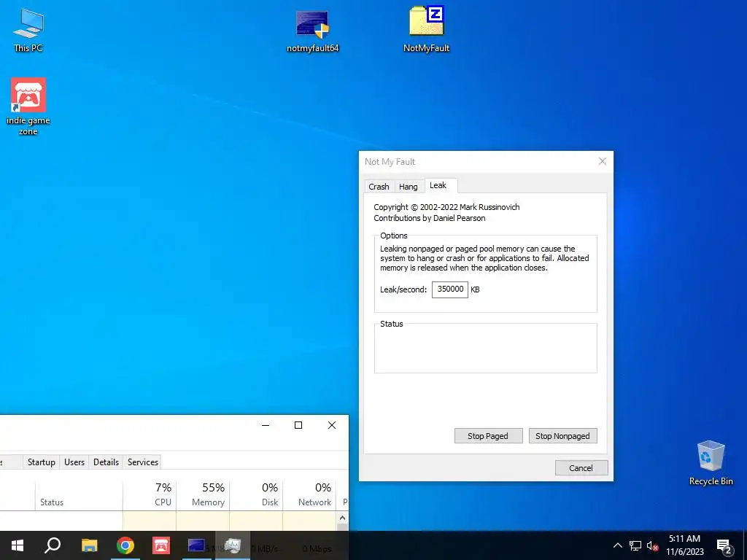
Task: Select the NotMyFault zip folder icon
Action: pos(426,29)
